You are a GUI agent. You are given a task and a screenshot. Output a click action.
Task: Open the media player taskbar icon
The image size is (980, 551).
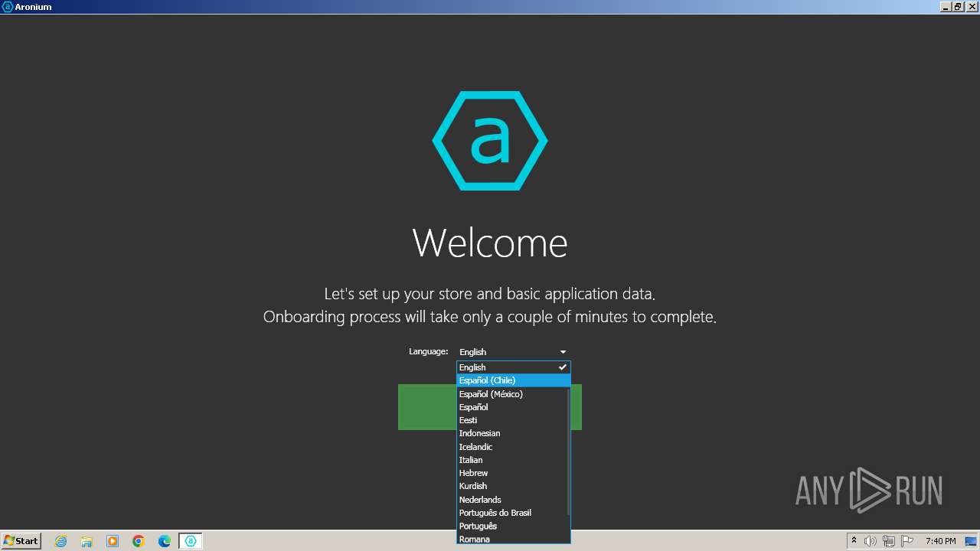click(113, 541)
